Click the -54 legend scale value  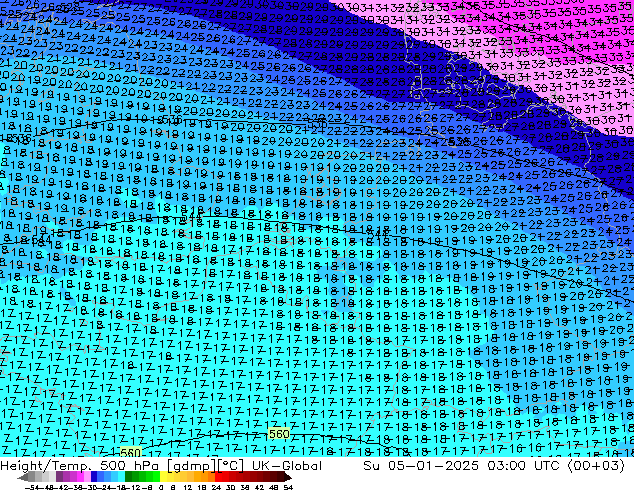[32, 488]
